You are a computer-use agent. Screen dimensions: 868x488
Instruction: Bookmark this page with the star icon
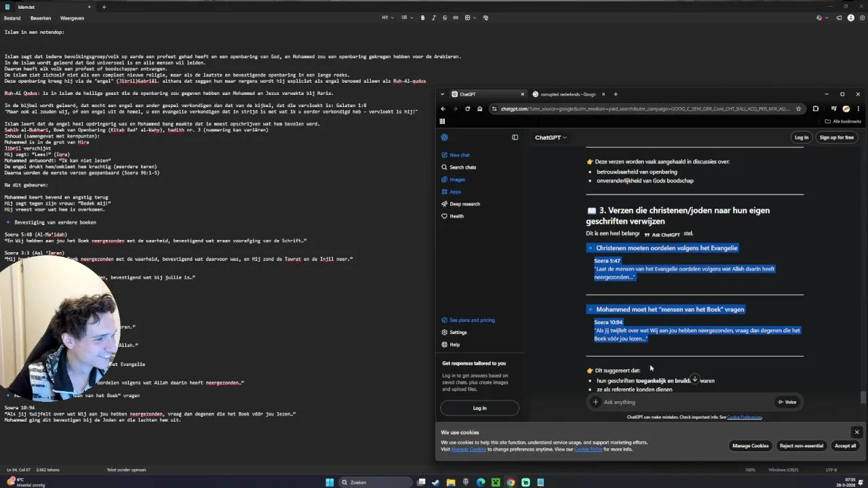point(798,108)
